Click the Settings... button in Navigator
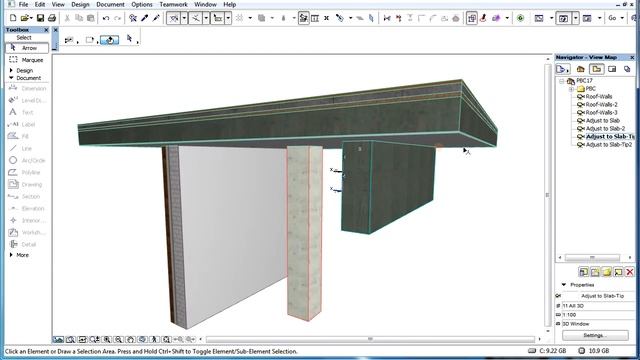Screen dimensions: 640x360 [595, 335]
